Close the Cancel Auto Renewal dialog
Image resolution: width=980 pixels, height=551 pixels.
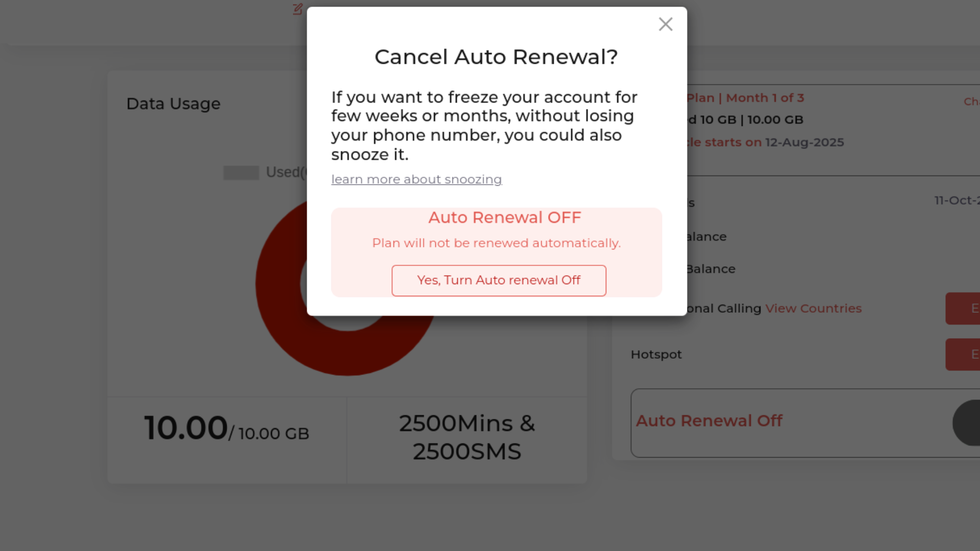pyautogui.click(x=665, y=24)
